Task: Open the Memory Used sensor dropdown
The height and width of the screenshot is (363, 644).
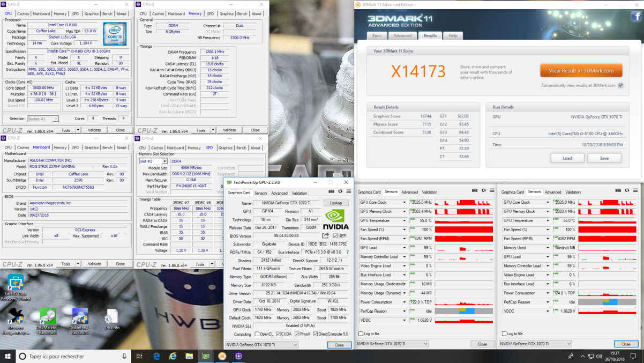Action: (548, 248)
